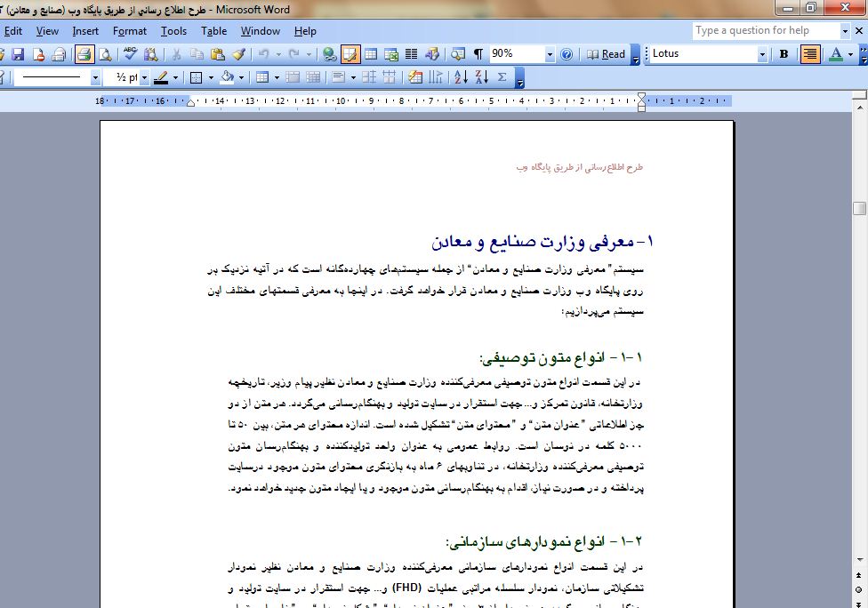Image resolution: width=868 pixels, height=608 pixels.
Task: Sort ascending with the A-Z icon
Action: click(460, 77)
